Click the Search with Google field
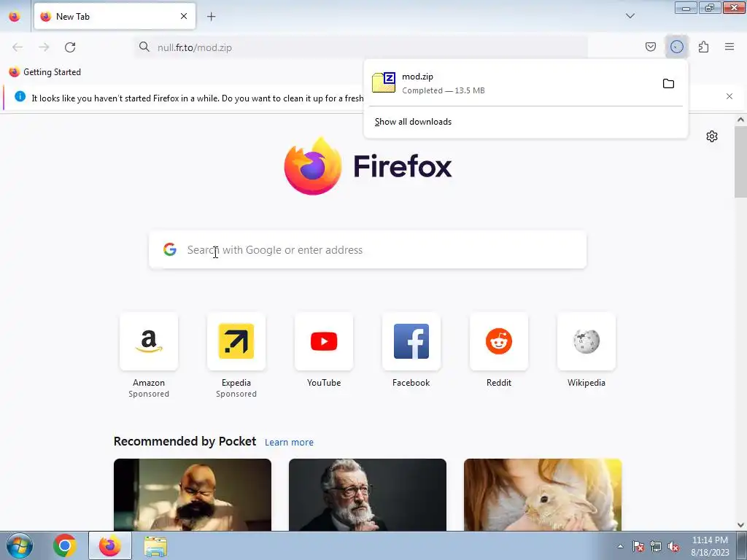Screen dimensions: 747x560 [x=368, y=249]
